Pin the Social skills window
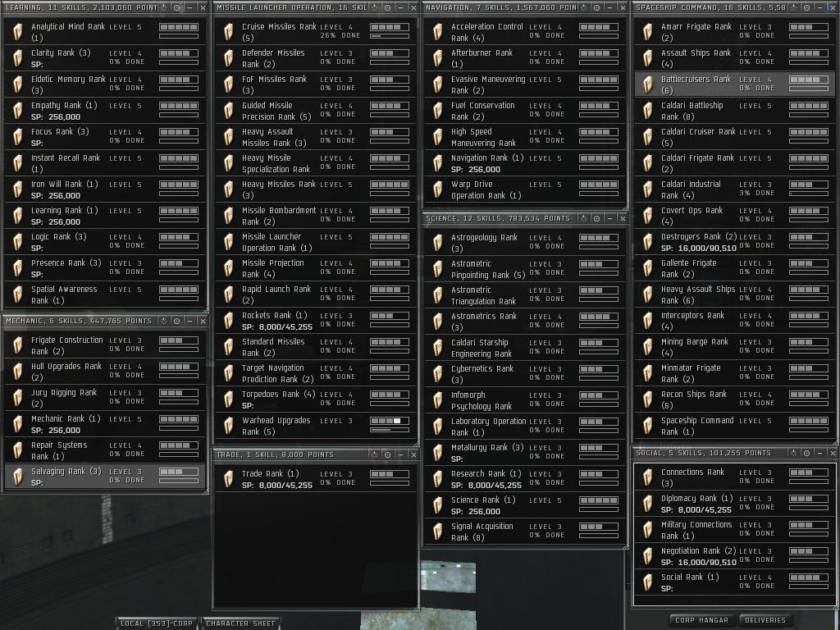This screenshot has height=630, width=840. coord(807,453)
